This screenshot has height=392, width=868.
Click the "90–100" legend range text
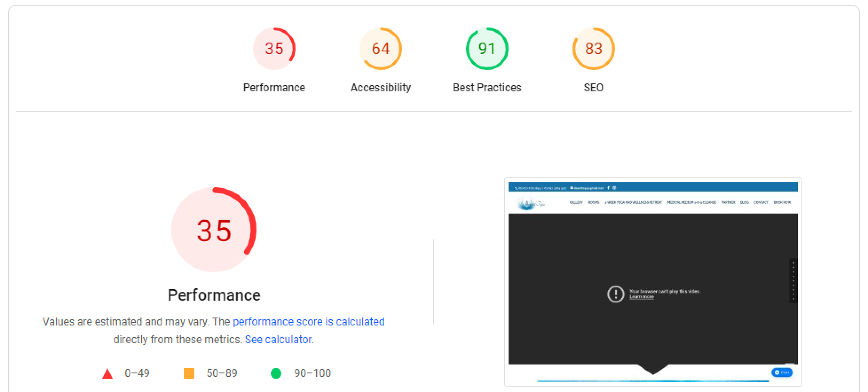coord(312,373)
